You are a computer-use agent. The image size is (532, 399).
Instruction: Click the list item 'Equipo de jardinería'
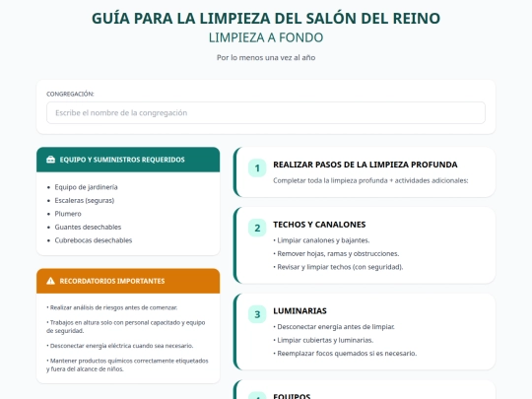point(86,187)
